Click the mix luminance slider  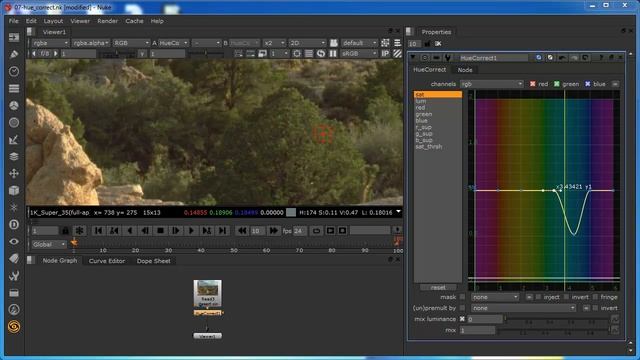coord(557,319)
